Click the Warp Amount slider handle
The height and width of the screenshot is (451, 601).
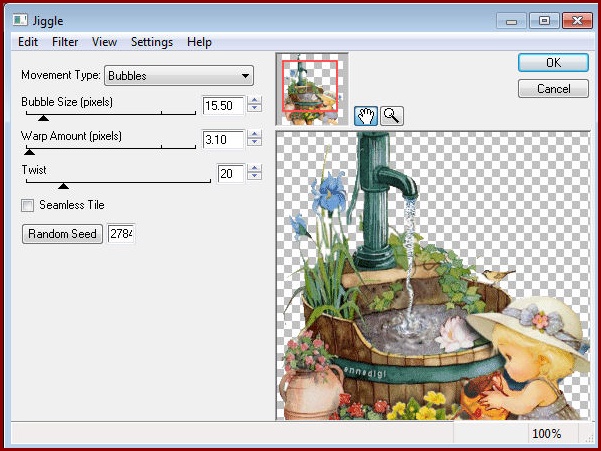coord(30,152)
